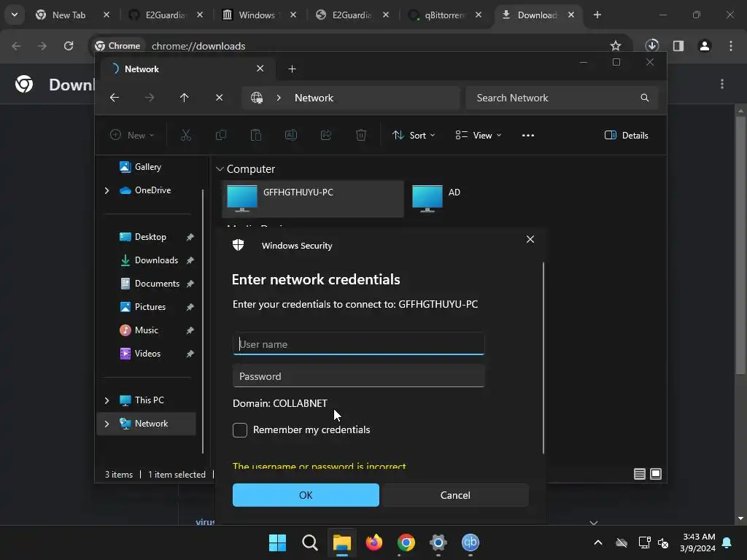Viewport: 747px width, 560px height.
Task: Switch to the first E2Guardian tab
Action: pyautogui.click(x=166, y=15)
